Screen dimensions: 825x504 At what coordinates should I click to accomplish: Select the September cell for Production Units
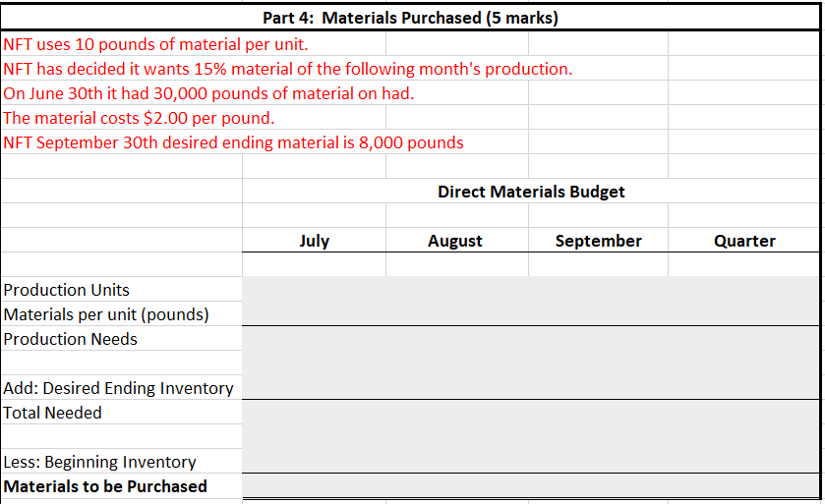click(598, 289)
